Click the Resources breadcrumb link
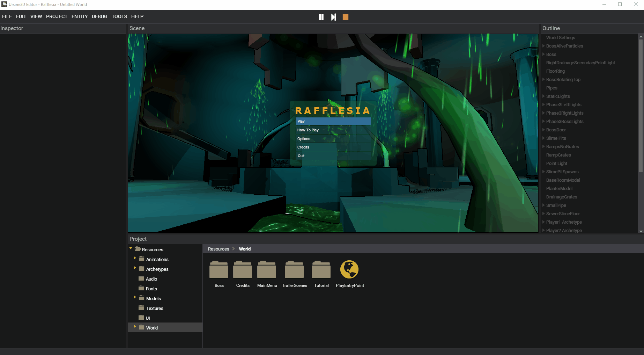Screen dimensions: 644x355 218,249
